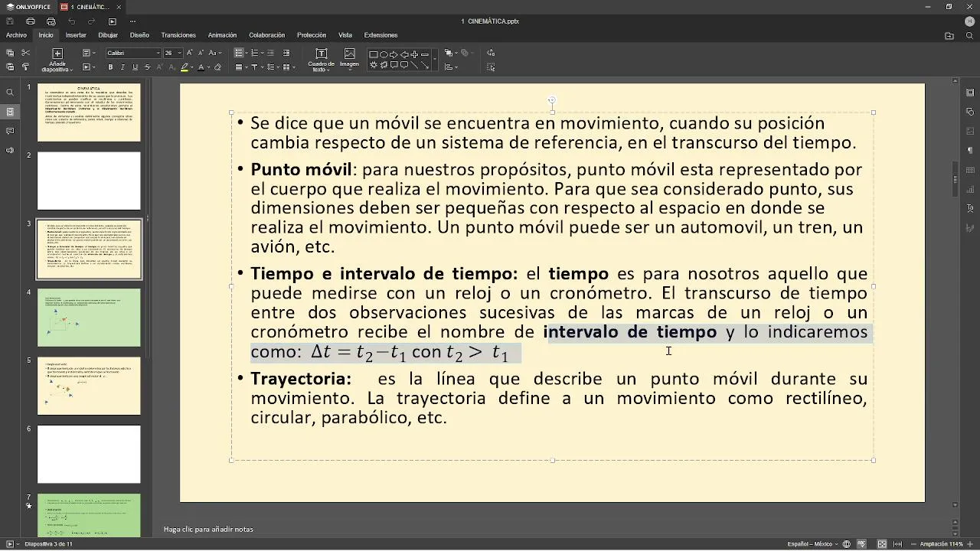Click the Redo arrow
Screen dimensions: 980x551
pos(91,21)
